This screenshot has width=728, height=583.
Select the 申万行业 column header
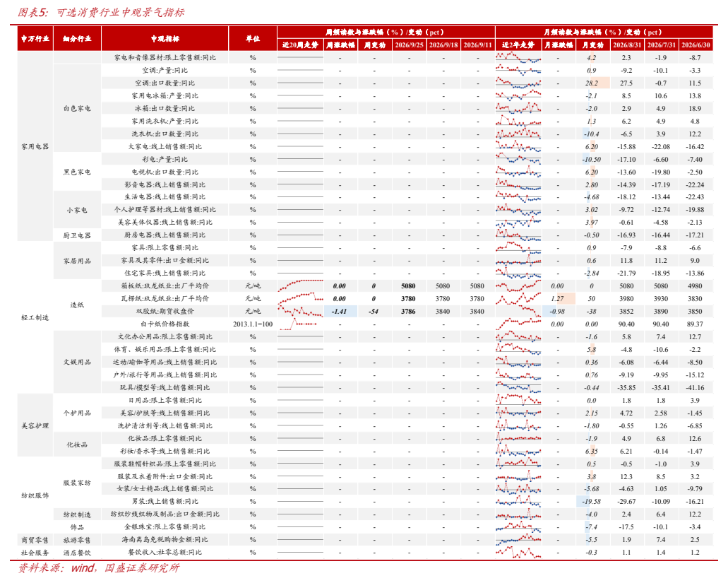(35, 39)
